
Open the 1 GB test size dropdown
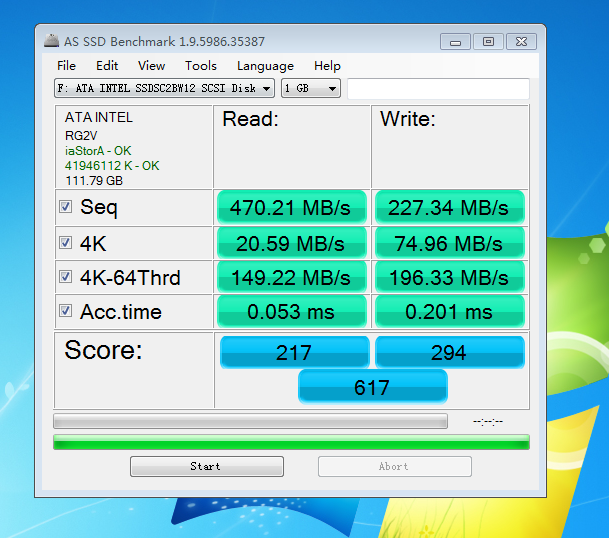[311, 88]
